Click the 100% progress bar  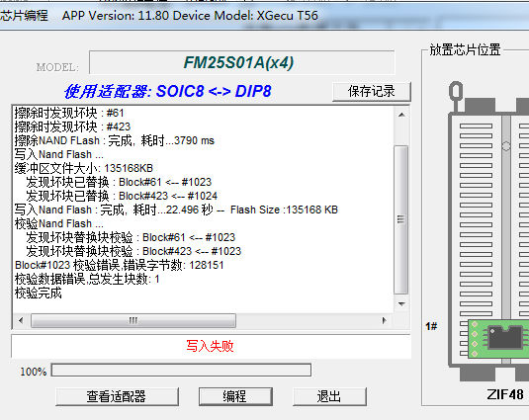tap(181, 371)
